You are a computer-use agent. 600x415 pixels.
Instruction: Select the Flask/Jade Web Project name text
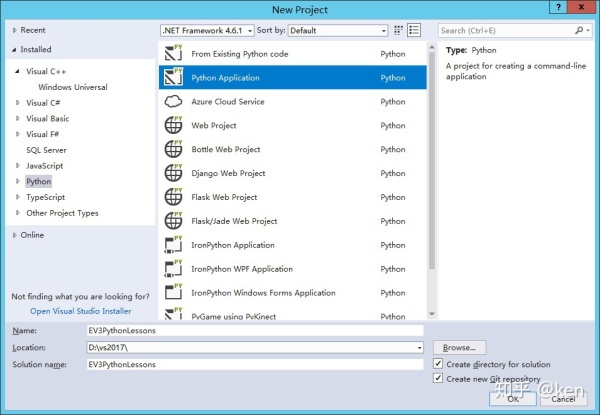pyautogui.click(x=234, y=221)
